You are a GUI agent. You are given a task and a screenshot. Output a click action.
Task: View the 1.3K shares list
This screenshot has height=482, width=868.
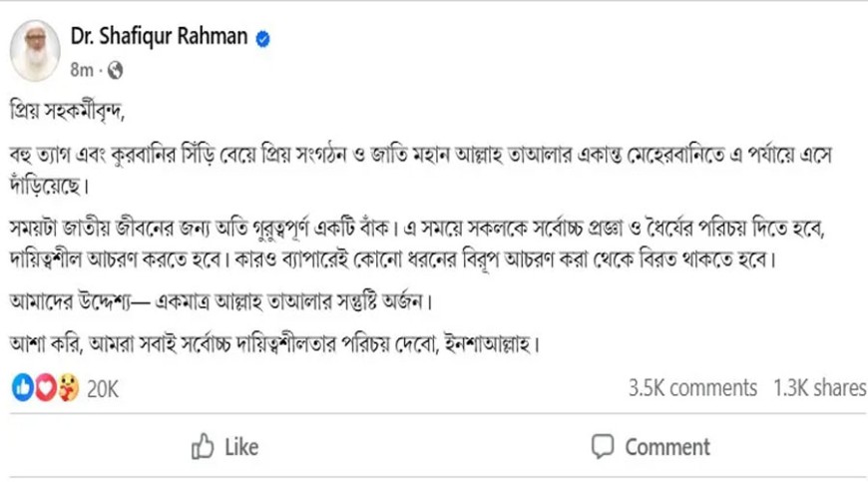[819, 387]
